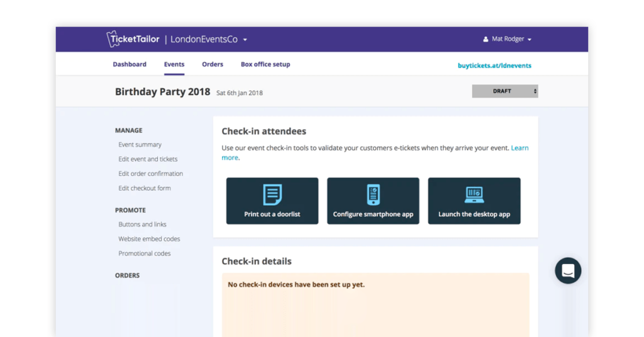Click Configure smartphone app button
The width and height of the screenshot is (644, 337).
374,201
